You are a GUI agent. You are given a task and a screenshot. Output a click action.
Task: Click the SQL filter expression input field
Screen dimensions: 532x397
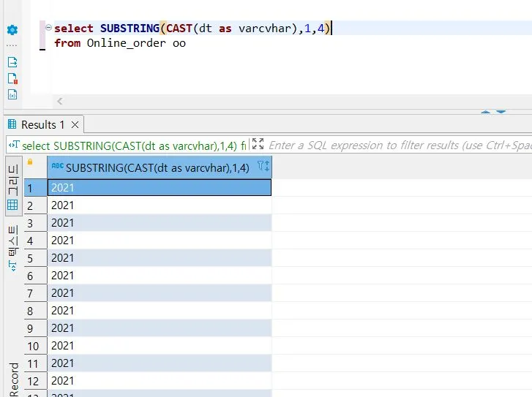(400, 145)
